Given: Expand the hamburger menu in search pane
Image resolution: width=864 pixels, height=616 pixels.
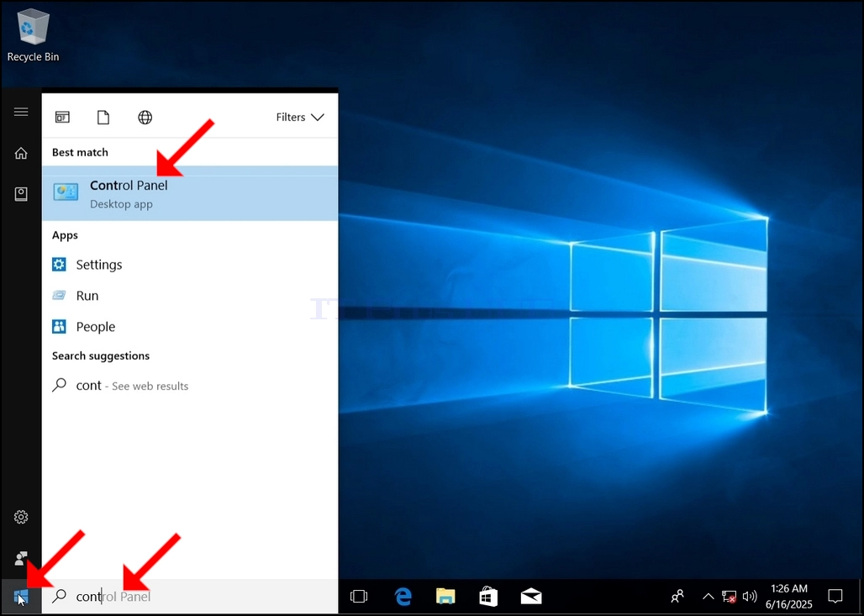Looking at the screenshot, I should coord(21,112).
